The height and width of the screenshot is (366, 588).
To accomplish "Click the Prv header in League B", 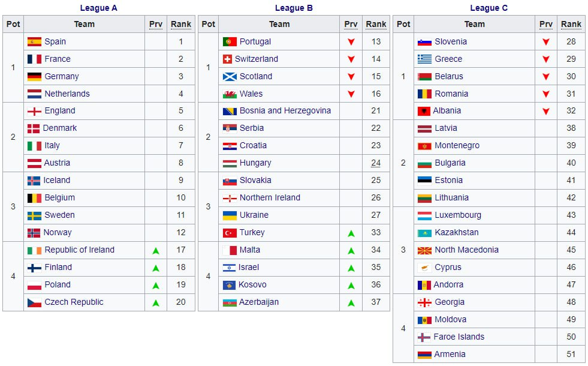I will (x=351, y=24).
